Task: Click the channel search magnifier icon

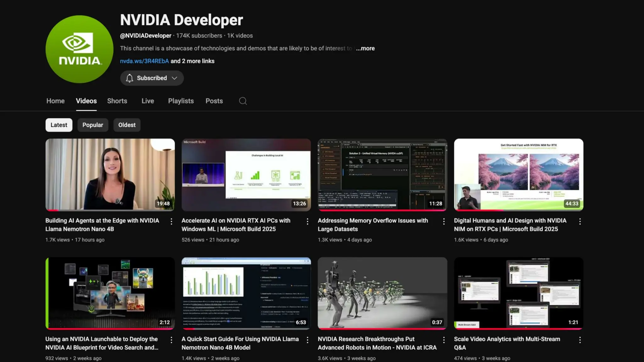Action: [x=243, y=101]
